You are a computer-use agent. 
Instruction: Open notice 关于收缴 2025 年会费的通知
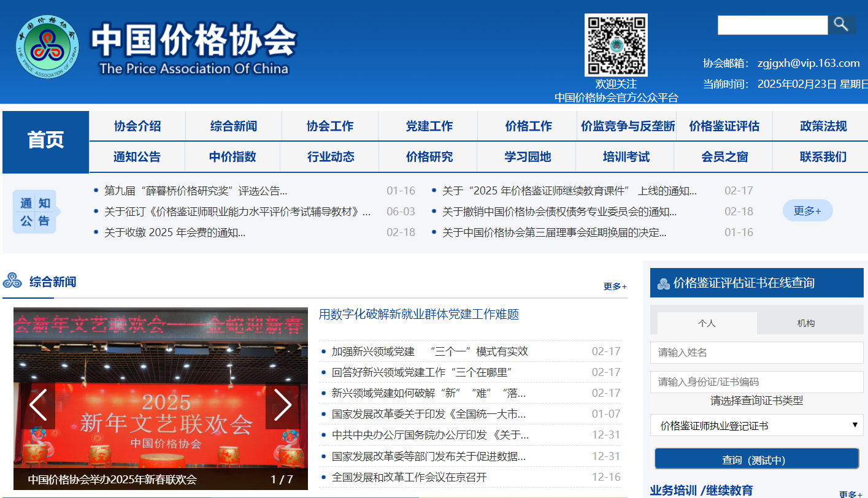pos(175,232)
